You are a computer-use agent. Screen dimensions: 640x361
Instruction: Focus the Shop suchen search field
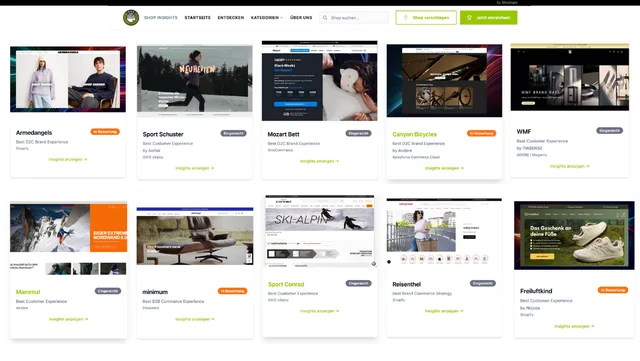pos(354,18)
